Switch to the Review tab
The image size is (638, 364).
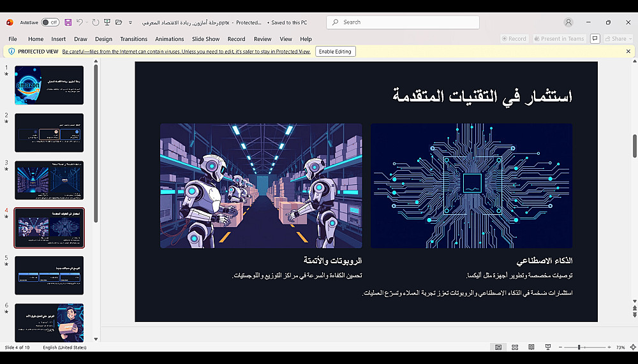point(263,39)
